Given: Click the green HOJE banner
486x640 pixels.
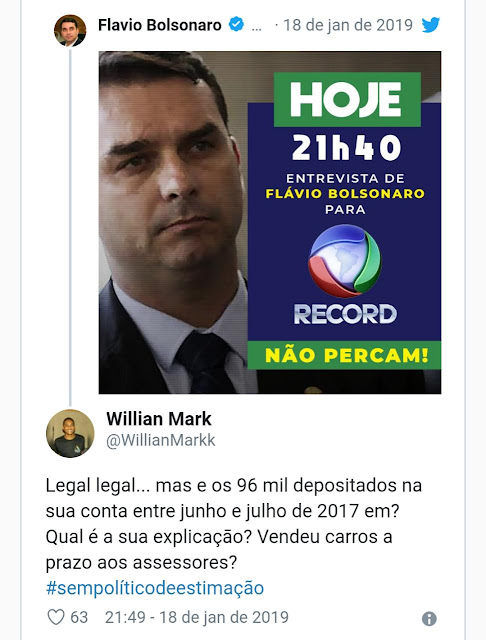Looking at the screenshot, I should coord(347,99).
